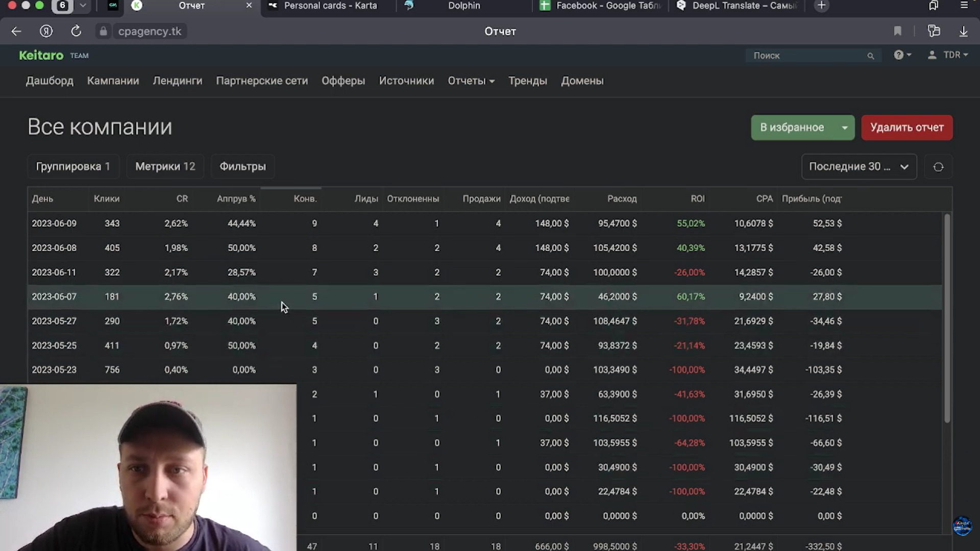Screen dimensions: 980x551
Task: Click the report table vertical scrollbar
Action: (x=947, y=319)
